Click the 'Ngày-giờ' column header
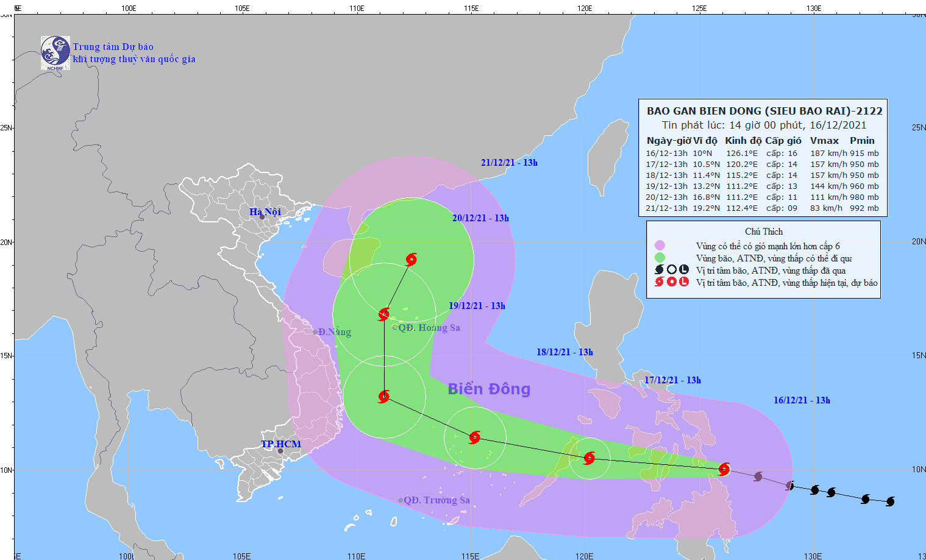This screenshot has width=926, height=560. point(669,141)
